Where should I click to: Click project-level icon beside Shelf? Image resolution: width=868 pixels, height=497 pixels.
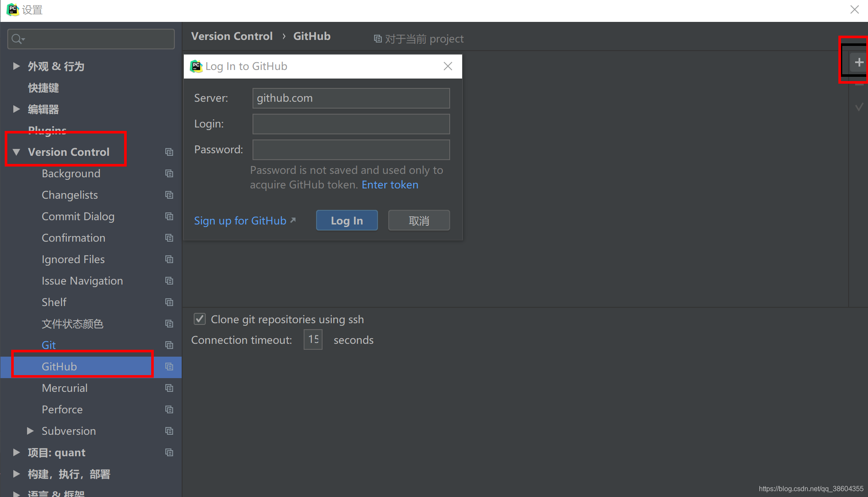[169, 302]
